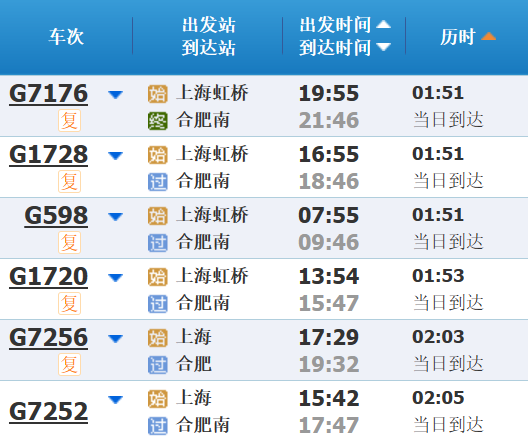Viewport: 528px width, 437px height.
Task: Click the 过 pass-through icon in G7252 row
Action: coord(158,426)
